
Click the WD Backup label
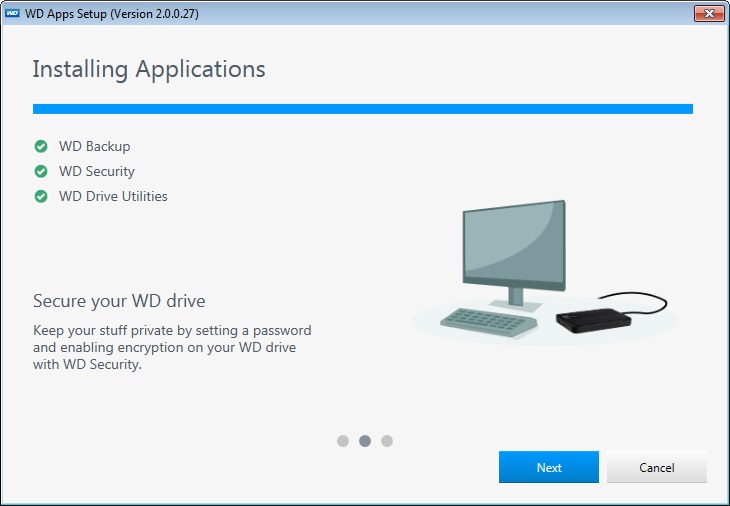95,146
